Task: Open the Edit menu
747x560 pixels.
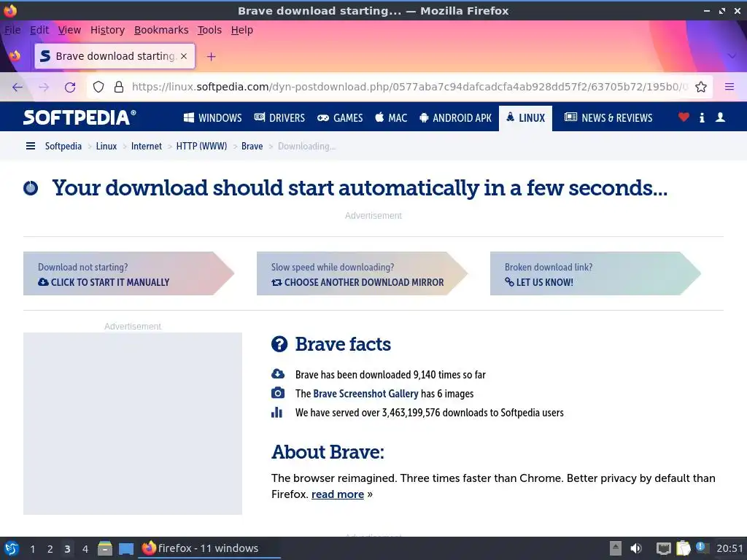Action: [x=39, y=30]
